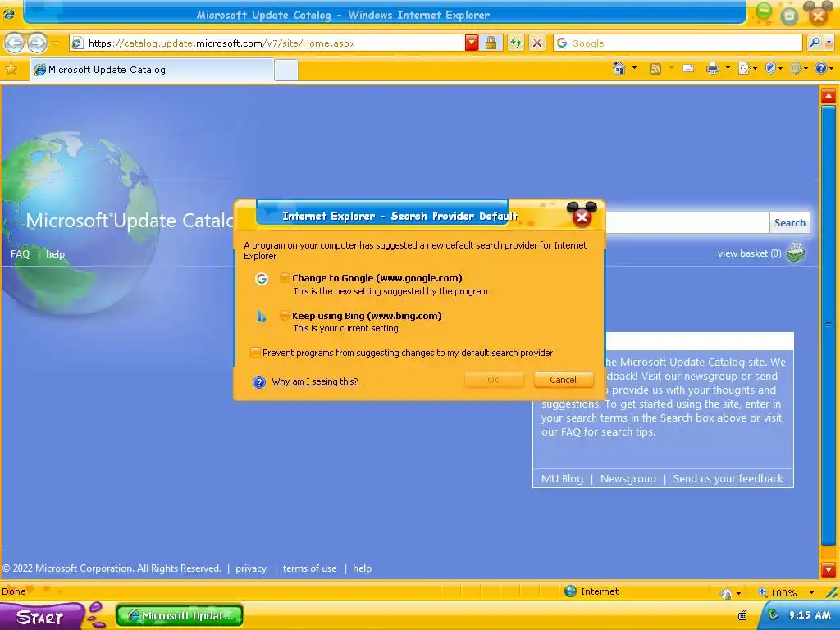Open the zoom level dropdown arrow
Image resolution: width=840 pixels, height=630 pixels.
click(811, 592)
